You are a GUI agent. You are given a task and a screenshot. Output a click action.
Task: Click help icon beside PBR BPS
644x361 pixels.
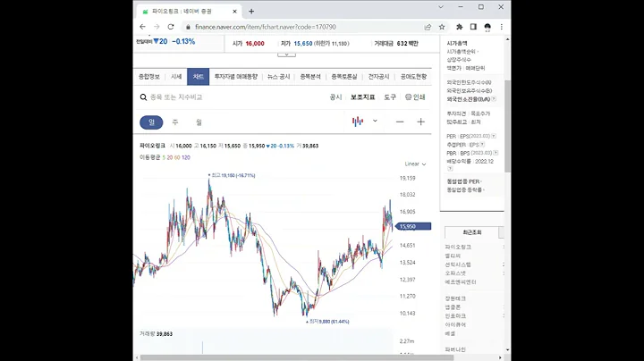(496, 153)
